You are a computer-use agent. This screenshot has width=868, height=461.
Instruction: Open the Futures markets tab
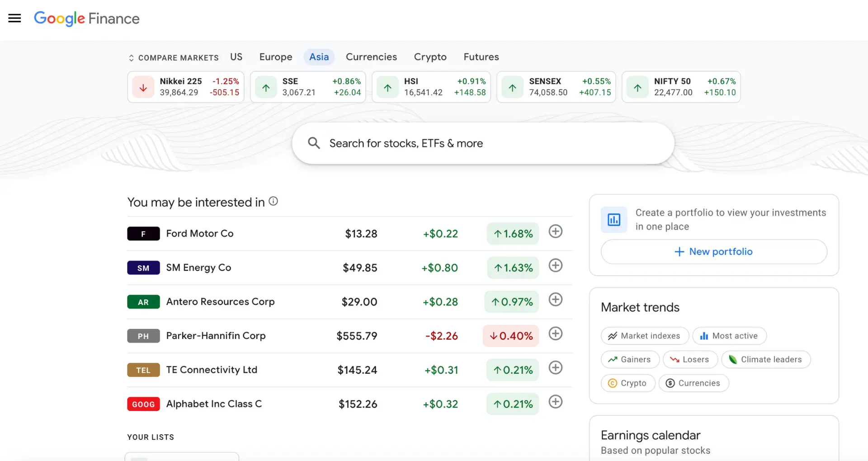tap(481, 57)
